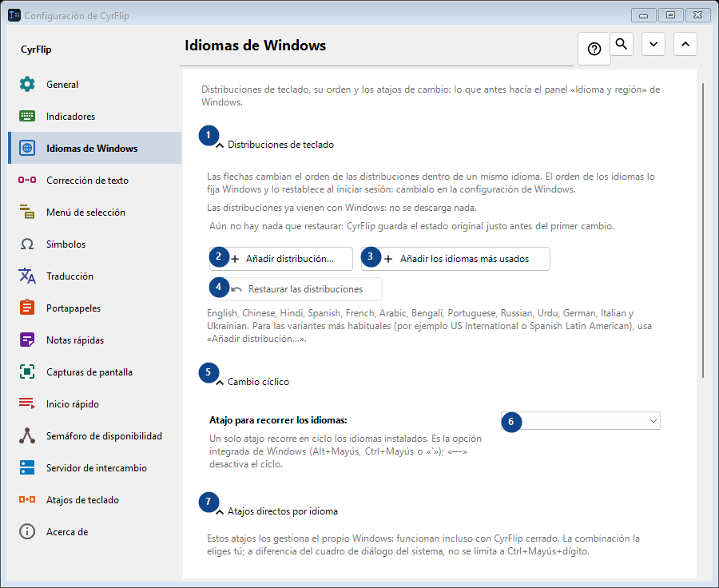Select the Servidor de intercambio label
Viewport: 719px width, 588px height.
coord(97,468)
